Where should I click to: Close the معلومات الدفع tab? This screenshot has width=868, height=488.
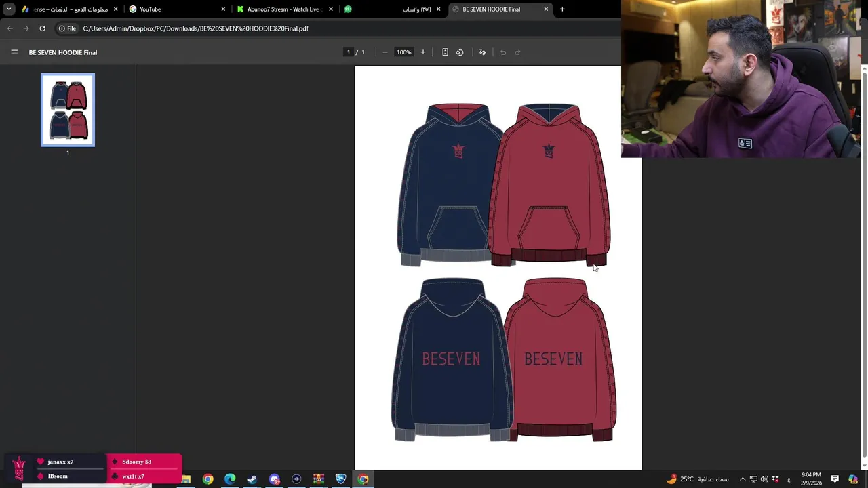(115, 9)
